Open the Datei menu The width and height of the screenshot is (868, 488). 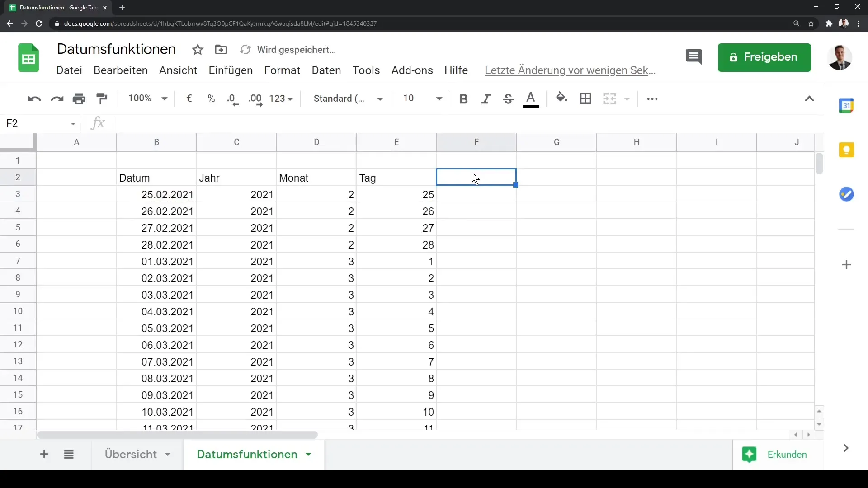click(x=69, y=70)
